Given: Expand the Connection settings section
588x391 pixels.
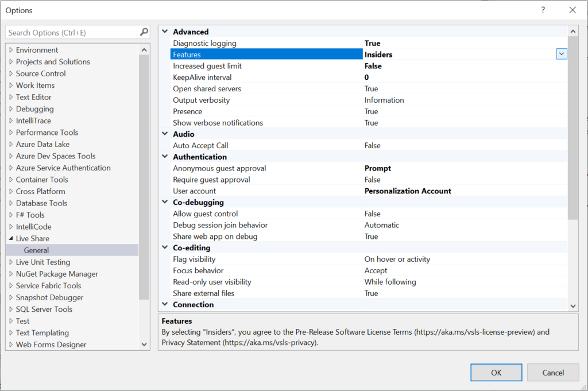Looking at the screenshot, I should pos(165,304).
